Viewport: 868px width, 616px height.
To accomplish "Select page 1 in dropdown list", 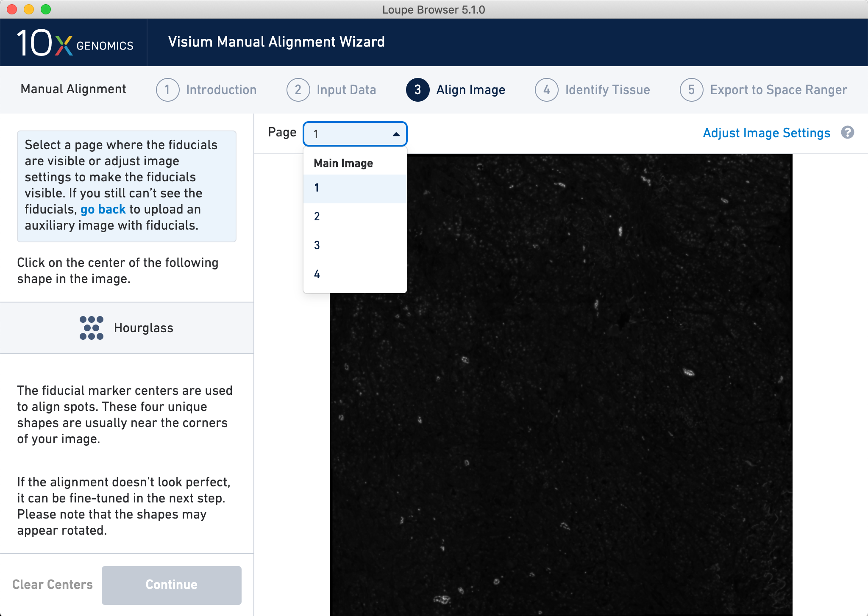I will pos(355,188).
